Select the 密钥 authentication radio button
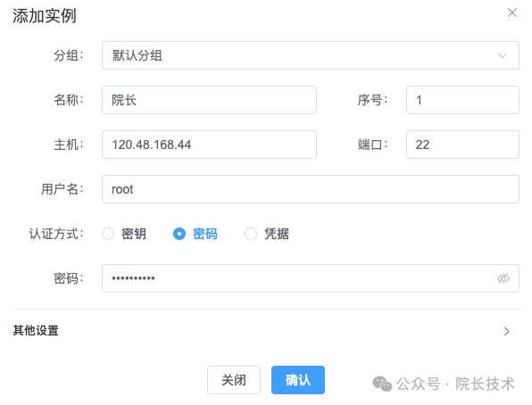The width and height of the screenshot is (532, 405). pos(108,234)
